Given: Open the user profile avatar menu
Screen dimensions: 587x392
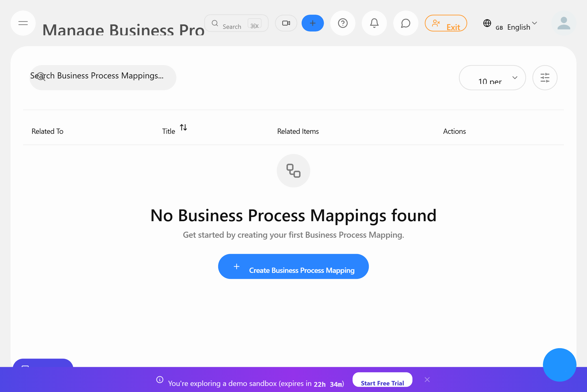Looking at the screenshot, I should (563, 24).
